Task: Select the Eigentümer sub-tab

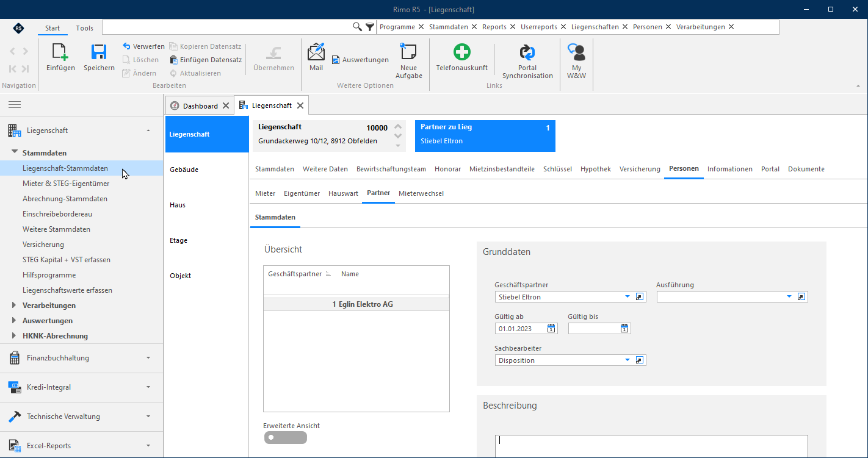Action: pyautogui.click(x=302, y=193)
